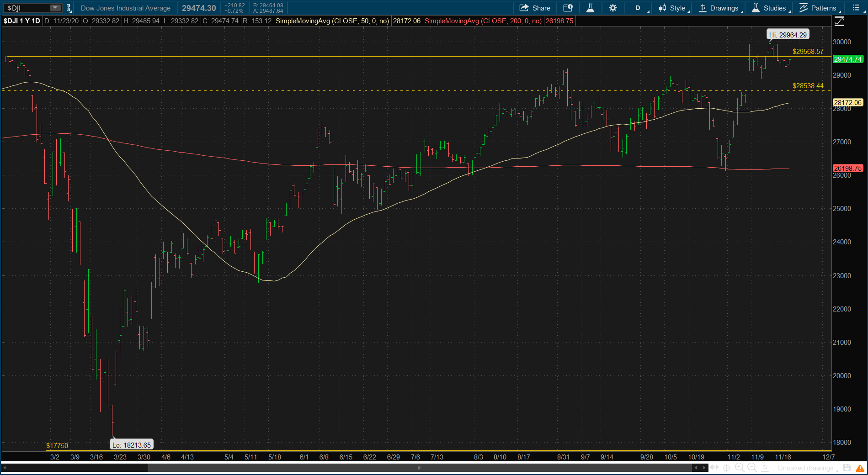Open the list actions menu icon
The height and width of the screenshot is (475, 868).
point(856,8)
